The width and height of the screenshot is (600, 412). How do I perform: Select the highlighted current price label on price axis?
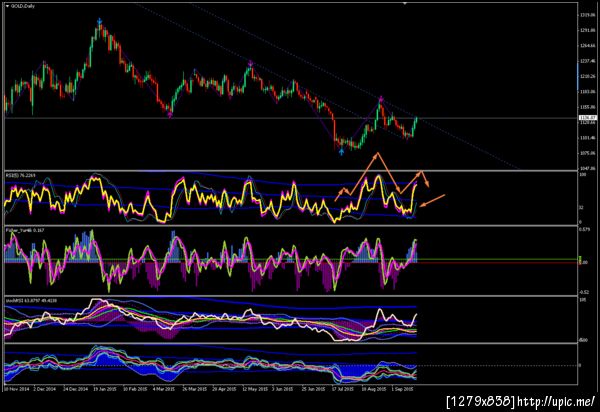588,118
